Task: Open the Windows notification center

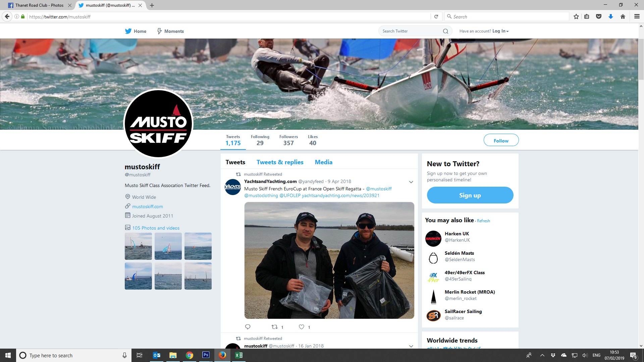Action: 634,356
